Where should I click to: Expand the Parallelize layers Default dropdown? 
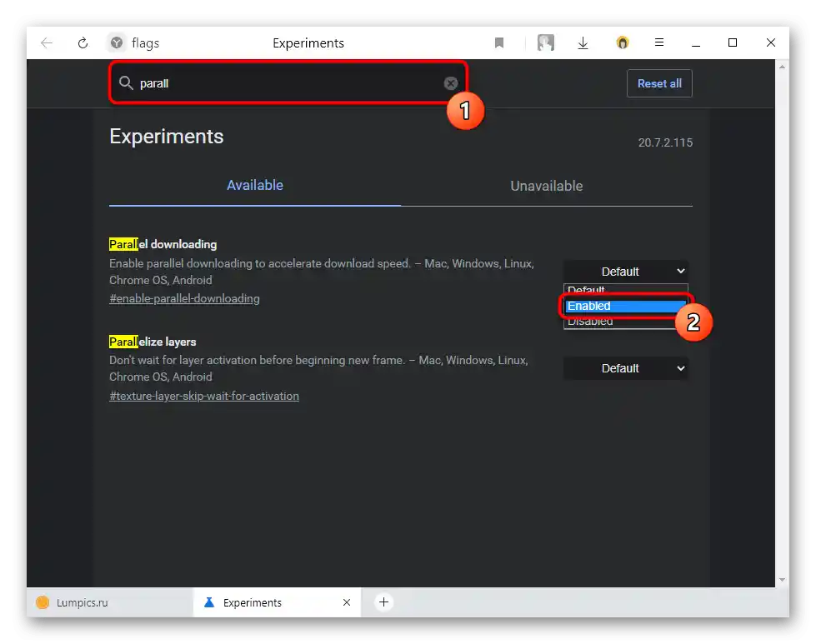(x=626, y=368)
